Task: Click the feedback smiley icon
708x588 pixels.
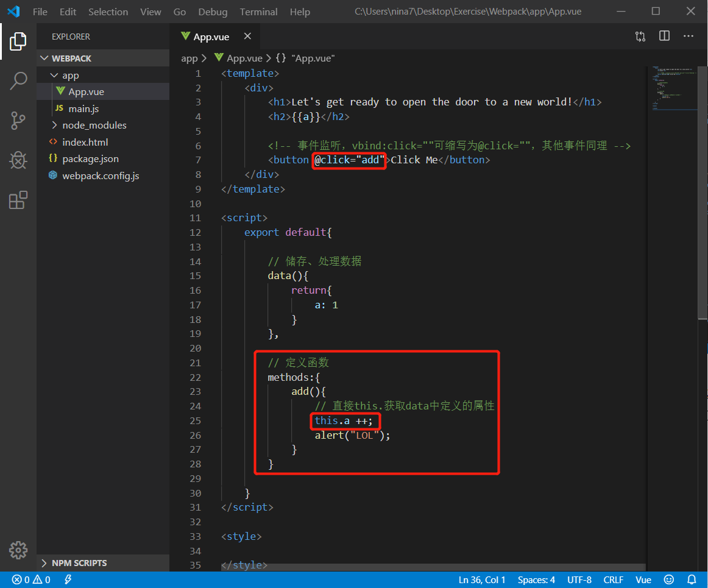Action: pyautogui.click(x=669, y=579)
